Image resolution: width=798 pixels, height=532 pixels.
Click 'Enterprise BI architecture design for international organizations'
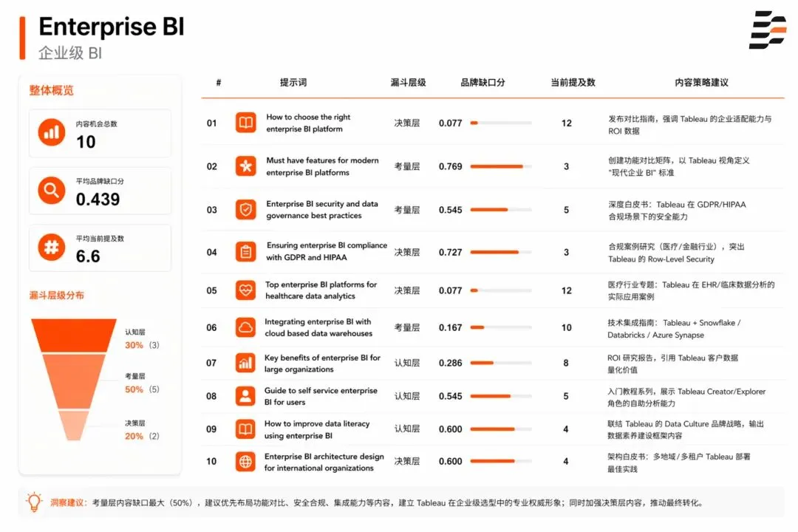tap(324, 462)
